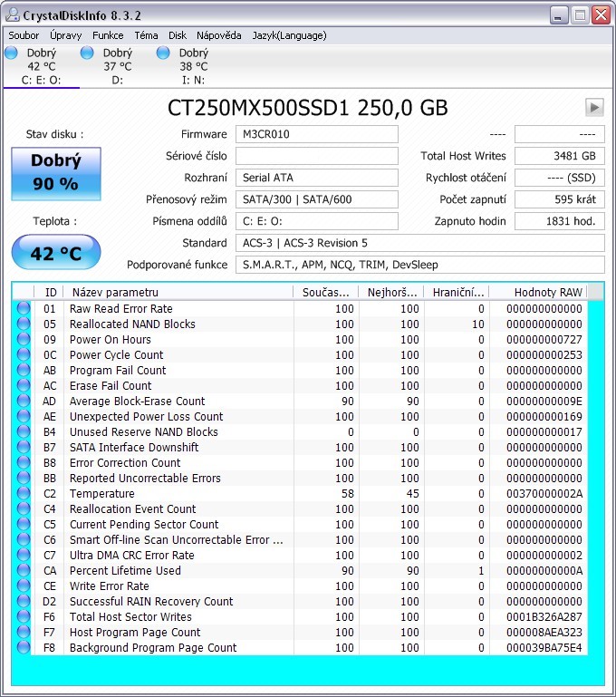
Task: Open the Úpravy menu
Action: (x=66, y=35)
